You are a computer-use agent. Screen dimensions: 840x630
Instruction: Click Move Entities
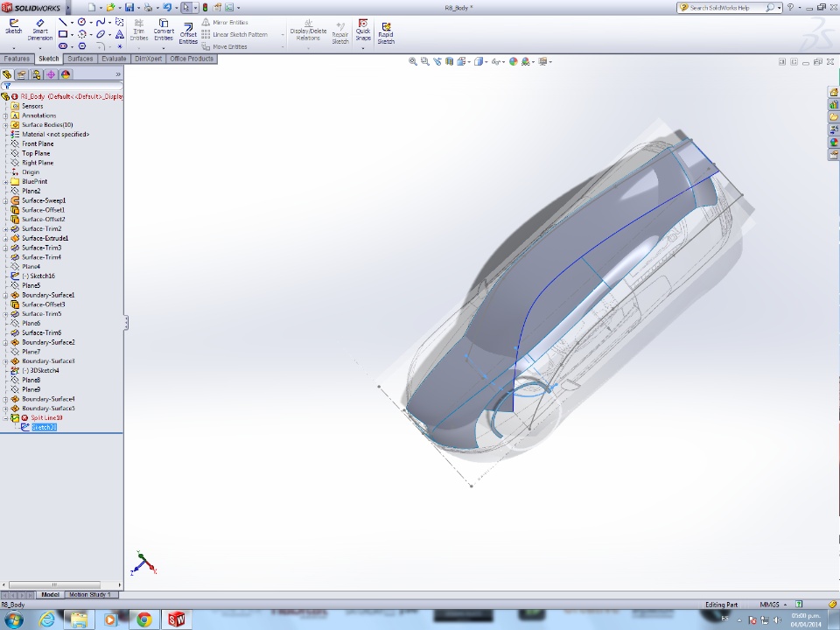[225, 46]
